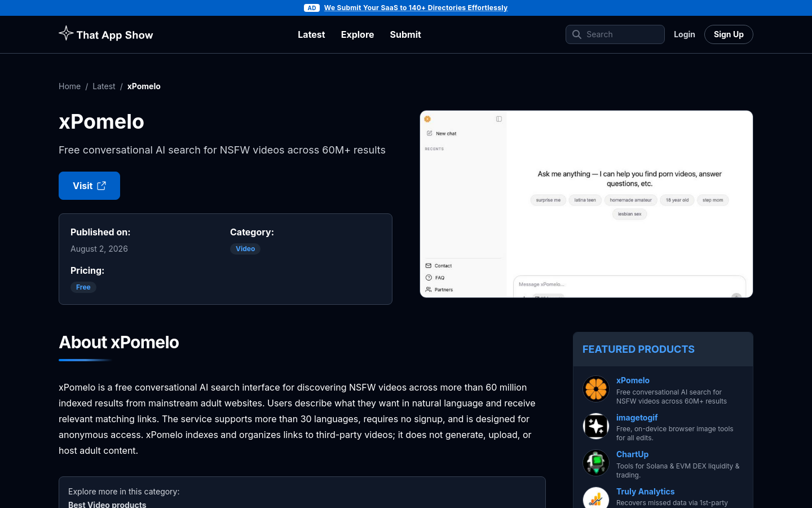812x508 pixels.
Task: Click the FEATURED PRODUCTS heading
Action: click(x=638, y=349)
